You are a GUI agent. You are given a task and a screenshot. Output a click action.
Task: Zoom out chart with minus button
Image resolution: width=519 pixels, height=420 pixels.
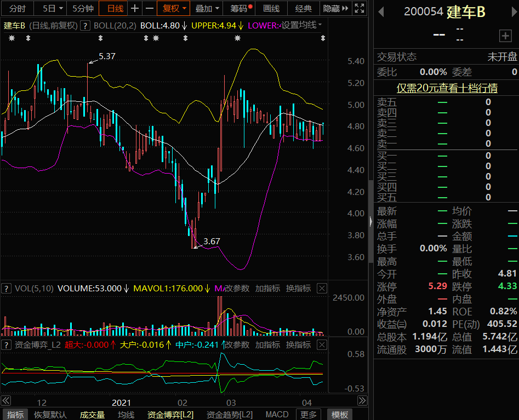coord(149,8)
